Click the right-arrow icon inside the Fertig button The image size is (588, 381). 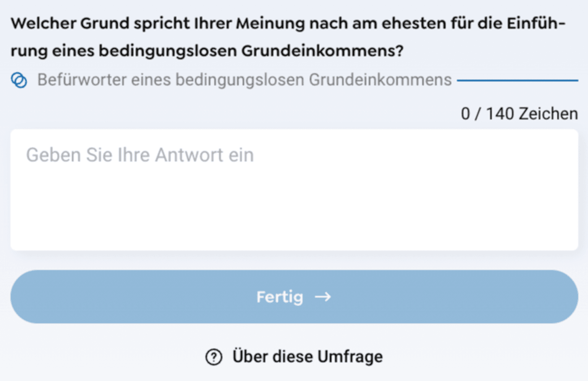[x=322, y=297]
